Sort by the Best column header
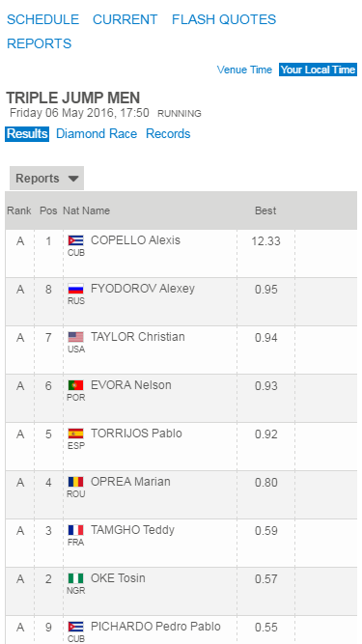This screenshot has height=644, width=362. click(265, 210)
